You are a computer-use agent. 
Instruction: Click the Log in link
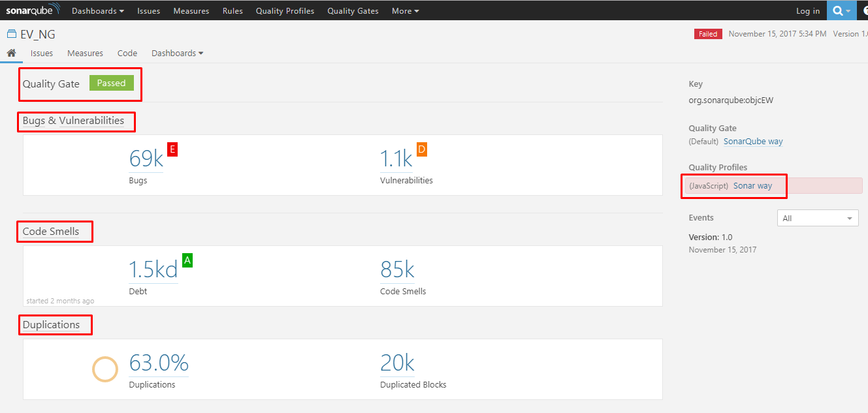pyautogui.click(x=808, y=10)
